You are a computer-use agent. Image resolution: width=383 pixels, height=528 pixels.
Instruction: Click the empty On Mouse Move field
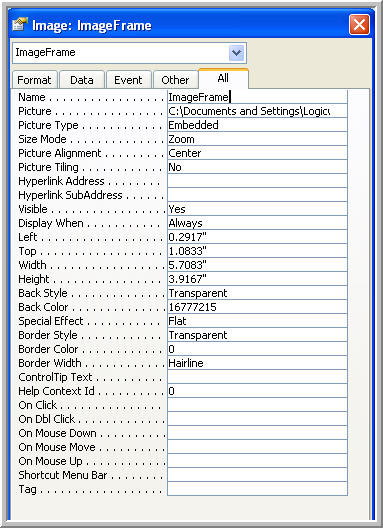pyautogui.click(x=257, y=447)
